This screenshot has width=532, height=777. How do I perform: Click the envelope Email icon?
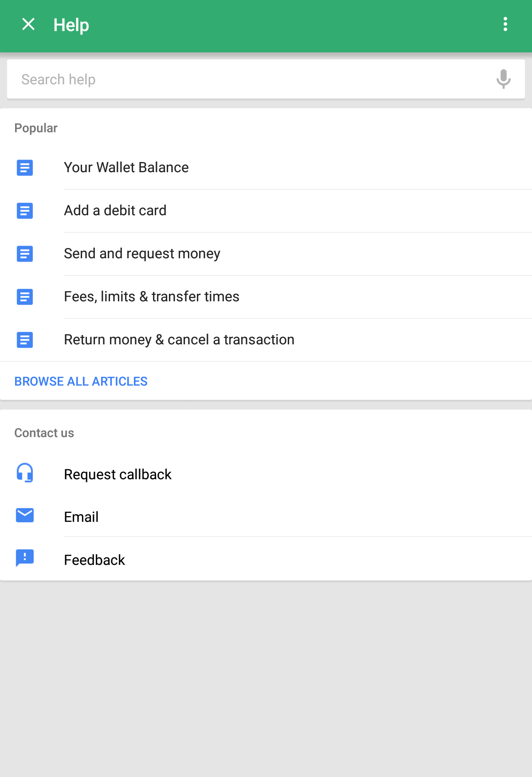click(x=25, y=515)
